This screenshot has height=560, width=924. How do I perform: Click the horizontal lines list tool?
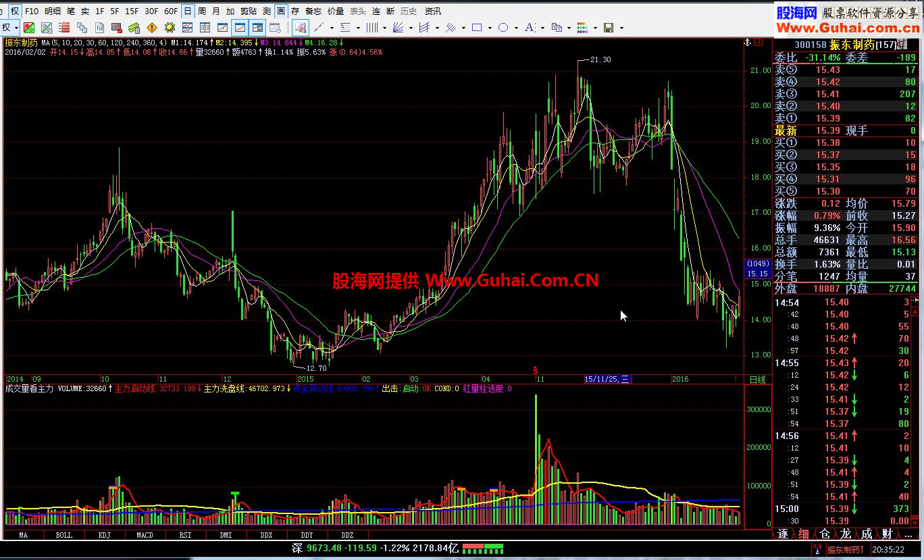[345, 28]
